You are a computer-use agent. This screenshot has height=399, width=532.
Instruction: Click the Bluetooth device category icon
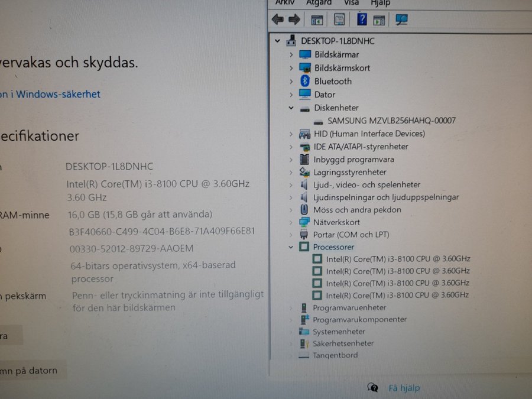click(305, 82)
